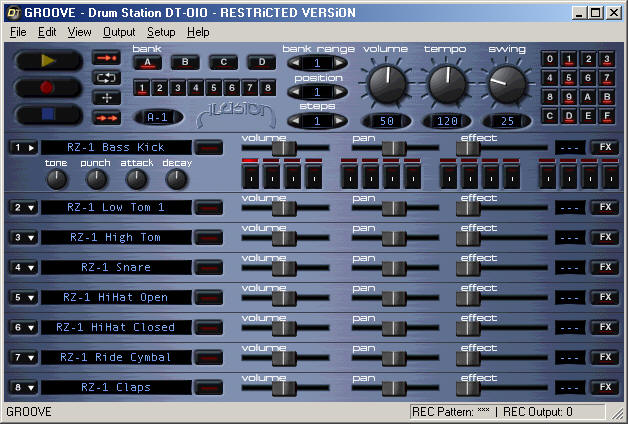The height and width of the screenshot is (424, 628).
Task: Increase steps with right arrow
Action: pyautogui.click(x=340, y=121)
